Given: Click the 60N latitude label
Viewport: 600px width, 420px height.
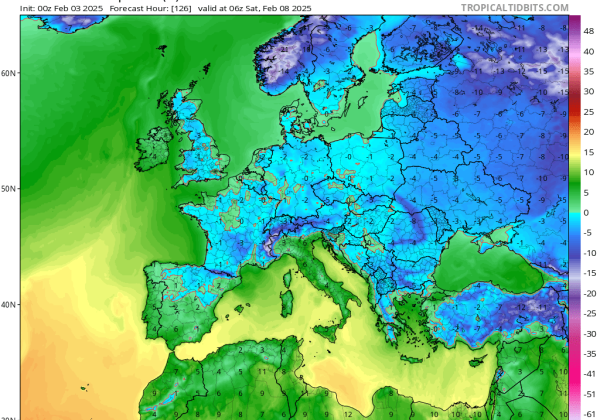Looking at the screenshot, I should (9, 73).
